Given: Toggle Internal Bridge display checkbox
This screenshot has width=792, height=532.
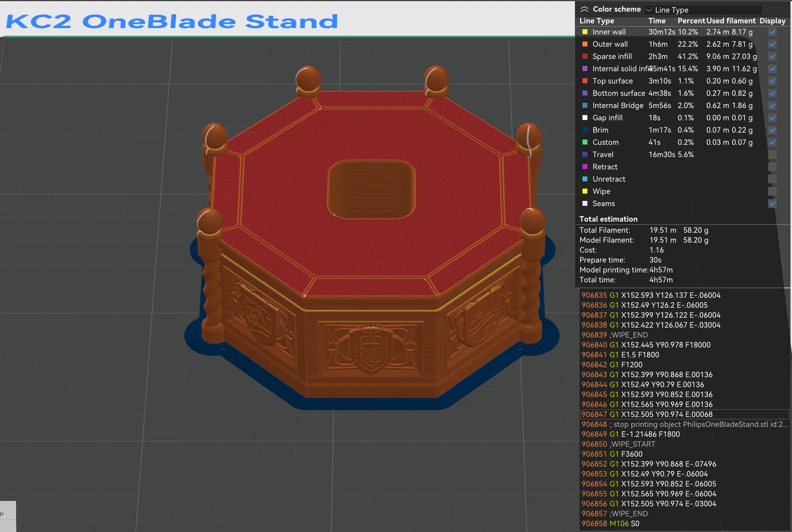Looking at the screenshot, I should point(772,105).
